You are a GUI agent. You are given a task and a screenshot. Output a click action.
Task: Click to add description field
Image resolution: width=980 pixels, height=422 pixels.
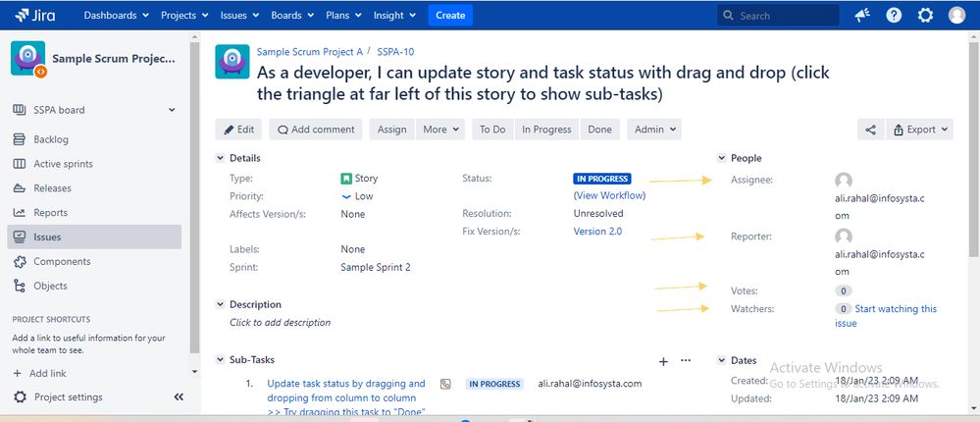pos(280,323)
